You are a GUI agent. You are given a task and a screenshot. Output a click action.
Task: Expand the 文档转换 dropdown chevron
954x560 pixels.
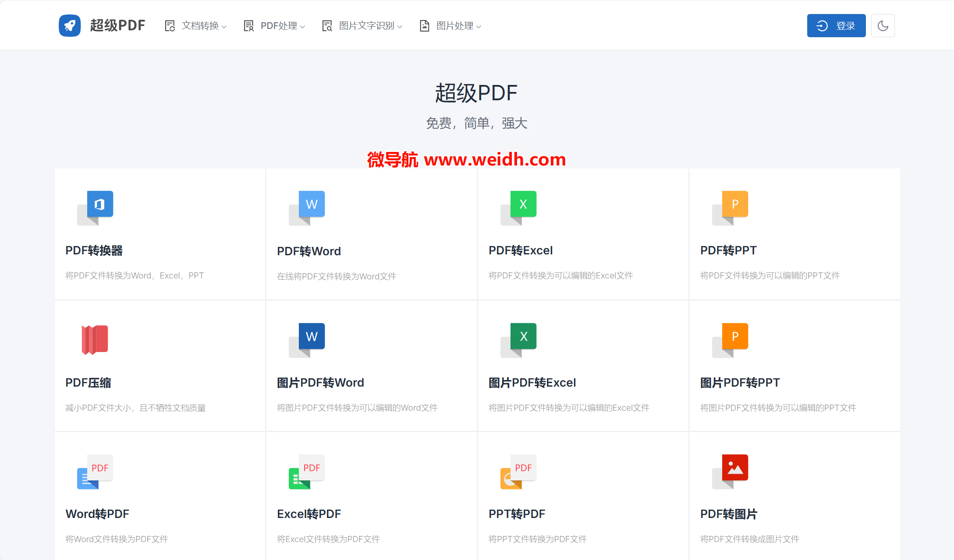point(224,27)
